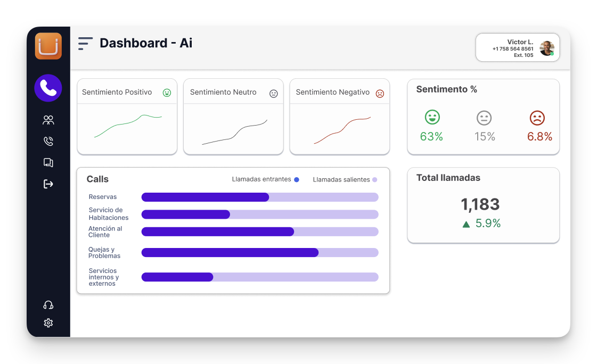Click the Sentimiento Negativo sad face icon
This screenshot has height=364, width=597.
(x=380, y=94)
